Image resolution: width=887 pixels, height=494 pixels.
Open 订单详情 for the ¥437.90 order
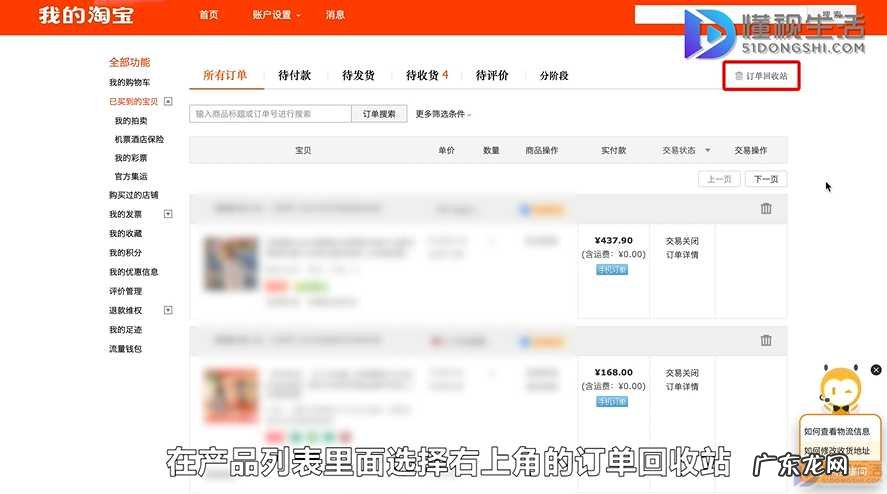coord(682,255)
